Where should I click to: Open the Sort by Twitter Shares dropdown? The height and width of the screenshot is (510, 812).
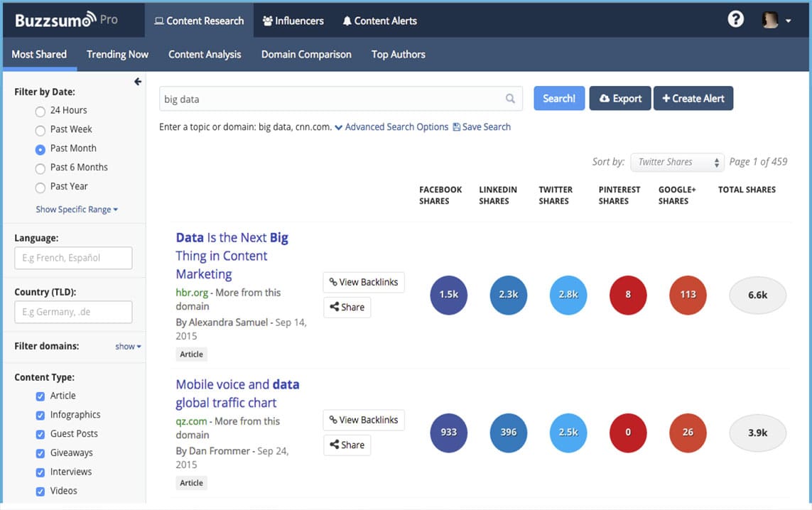676,162
